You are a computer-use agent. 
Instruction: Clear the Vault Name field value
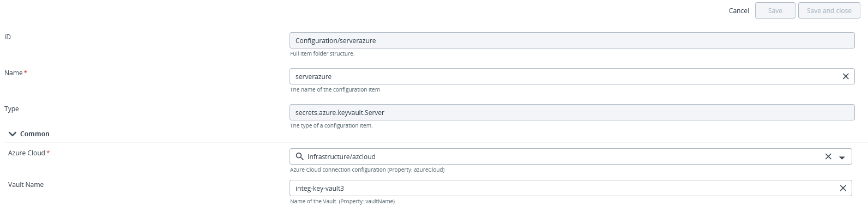(842, 188)
